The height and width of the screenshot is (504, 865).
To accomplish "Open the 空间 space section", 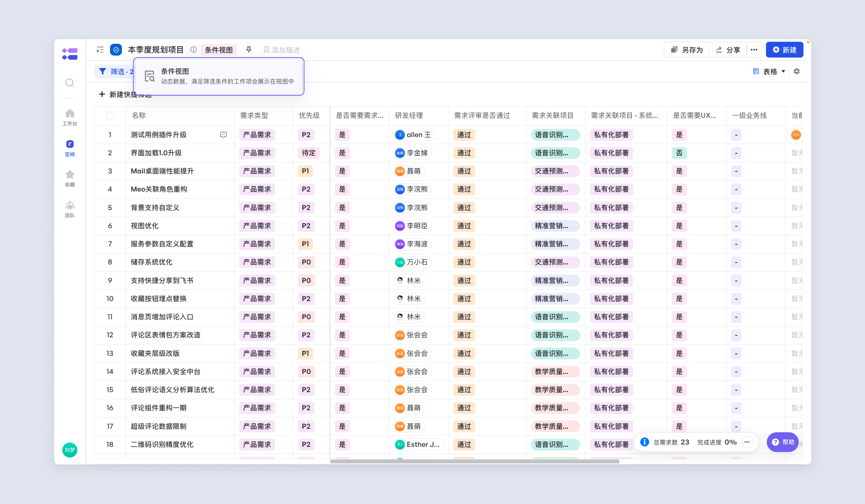I will (70, 148).
